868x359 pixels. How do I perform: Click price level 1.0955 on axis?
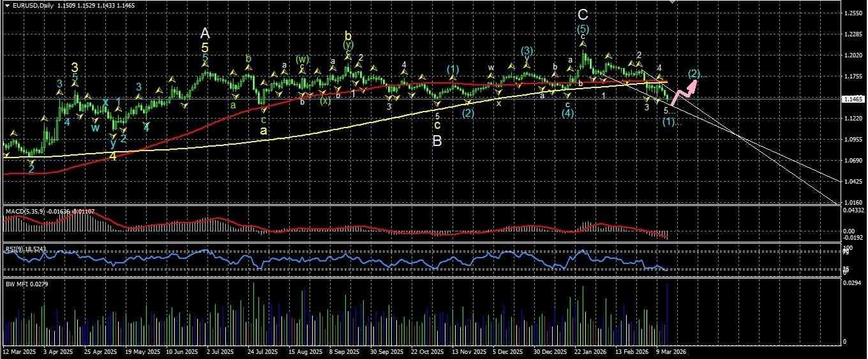click(853, 140)
